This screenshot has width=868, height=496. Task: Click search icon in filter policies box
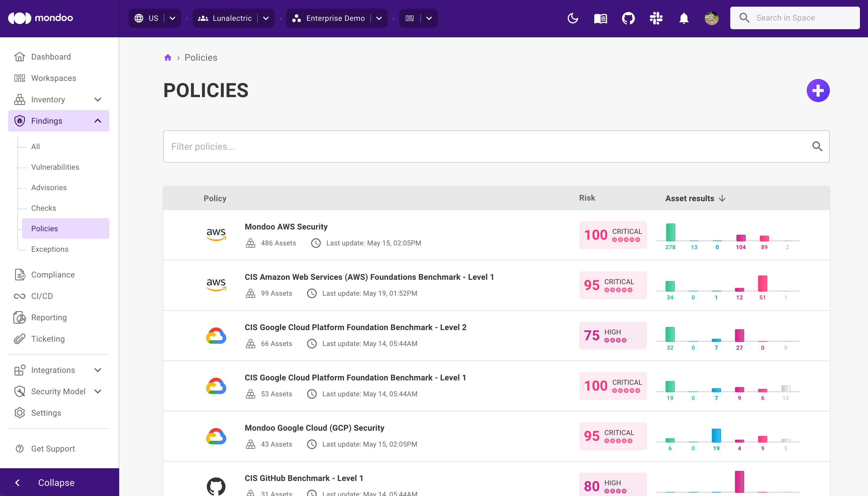(817, 147)
